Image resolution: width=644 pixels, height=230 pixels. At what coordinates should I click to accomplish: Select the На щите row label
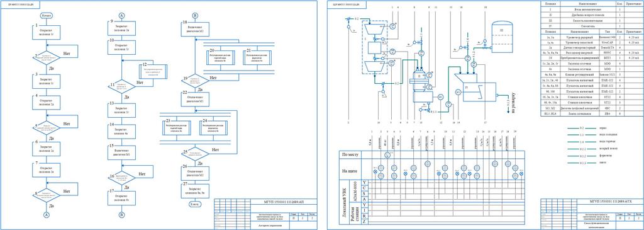[x=351, y=170]
